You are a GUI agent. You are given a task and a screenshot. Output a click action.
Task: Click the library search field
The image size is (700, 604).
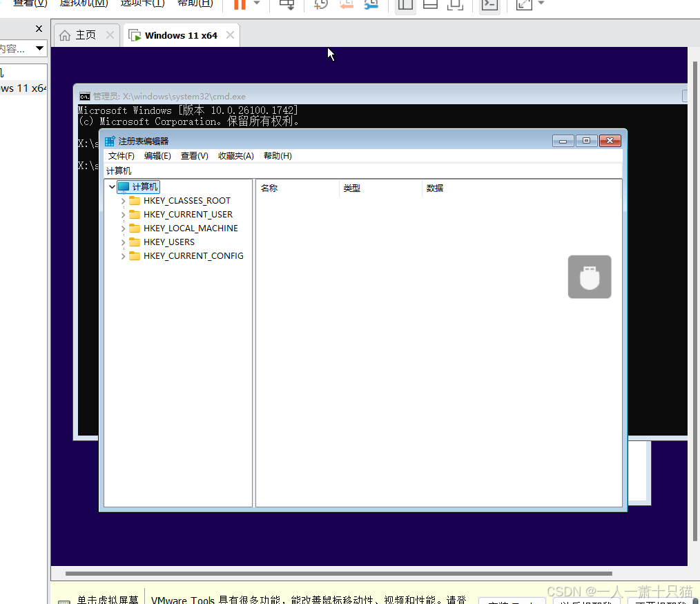pyautogui.click(x=16, y=48)
